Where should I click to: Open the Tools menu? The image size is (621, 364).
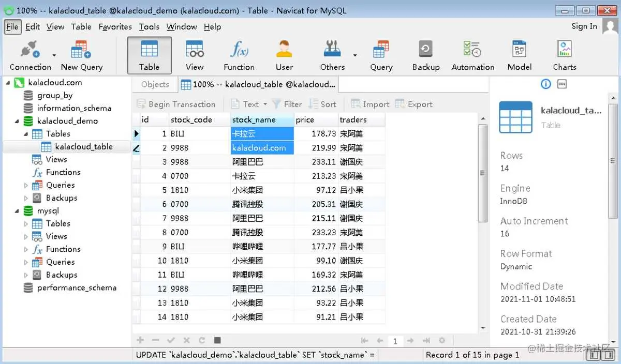[149, 27]
